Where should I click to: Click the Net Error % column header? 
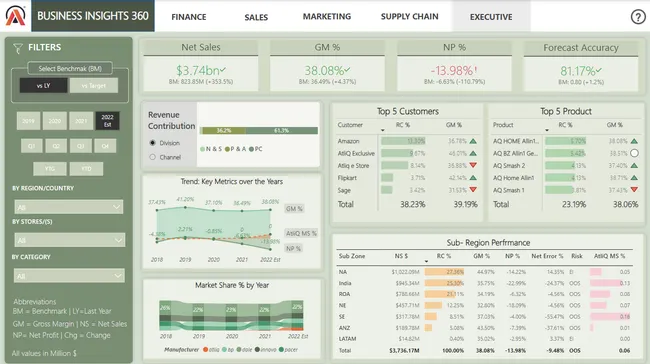coord(547,256)
